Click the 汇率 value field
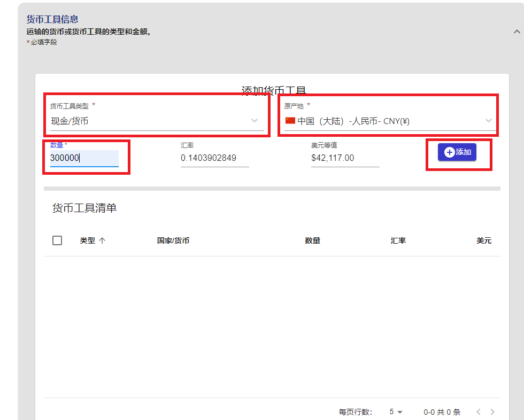The image size is (524, 420). tap(214, 158)
